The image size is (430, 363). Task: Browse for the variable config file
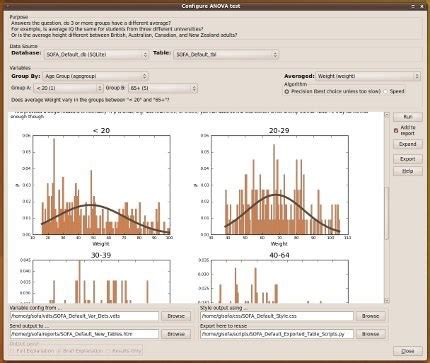(176, 316)
